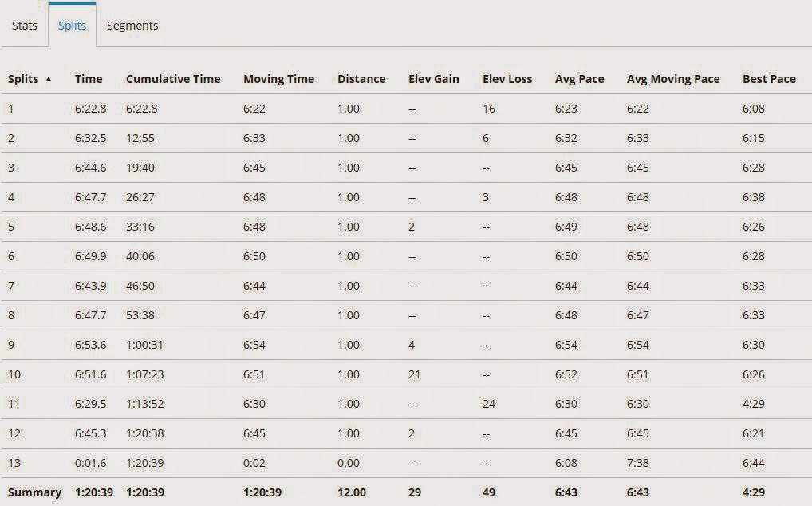812x506 pixels.
Task: Click split 11 best pace 4:29
Action: [x=753, y=404]
